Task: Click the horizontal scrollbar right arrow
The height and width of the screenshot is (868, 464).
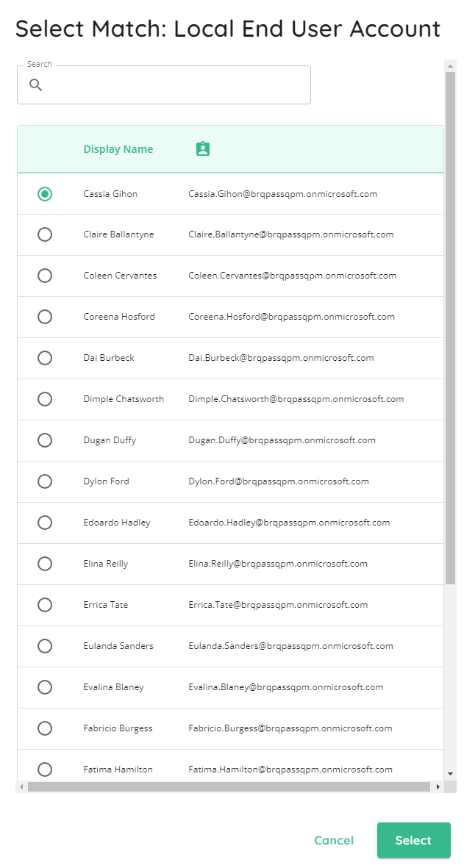Action: pos(438,786)
